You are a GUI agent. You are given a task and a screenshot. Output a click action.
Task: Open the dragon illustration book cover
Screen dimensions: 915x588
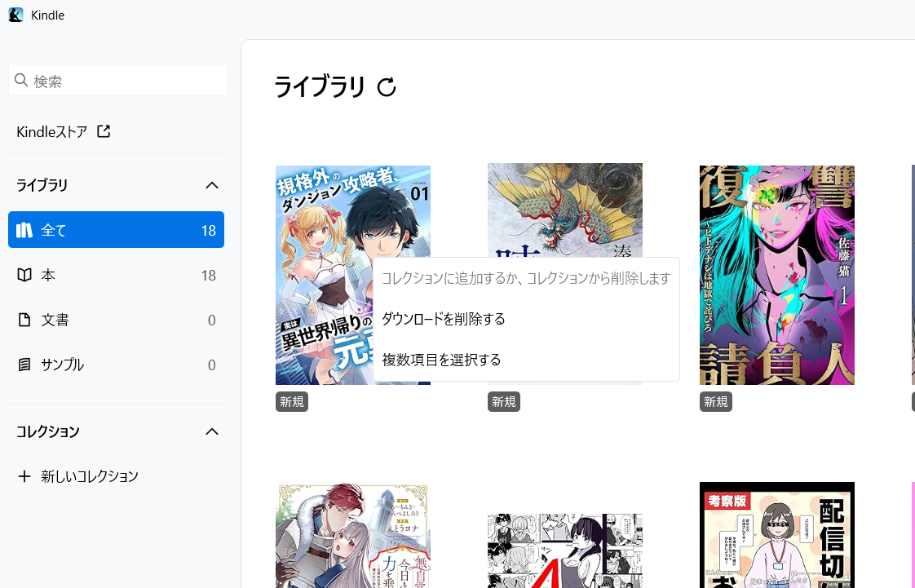coord(565,210)
